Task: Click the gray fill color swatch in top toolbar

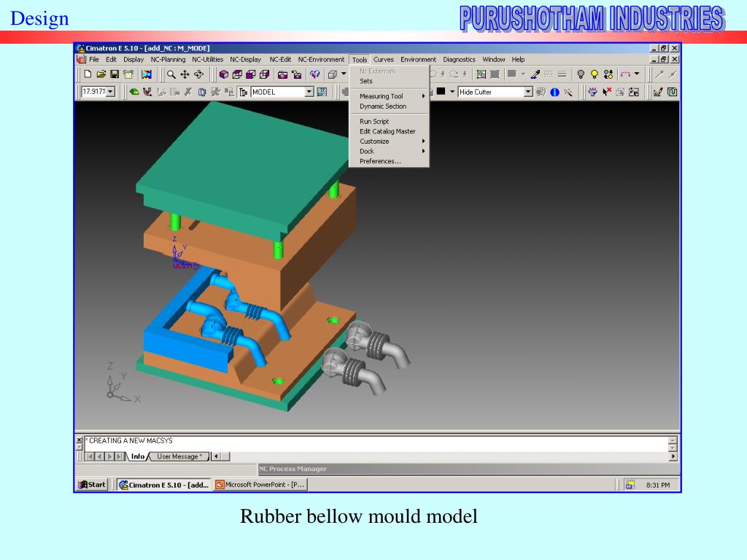Action: 512,74
